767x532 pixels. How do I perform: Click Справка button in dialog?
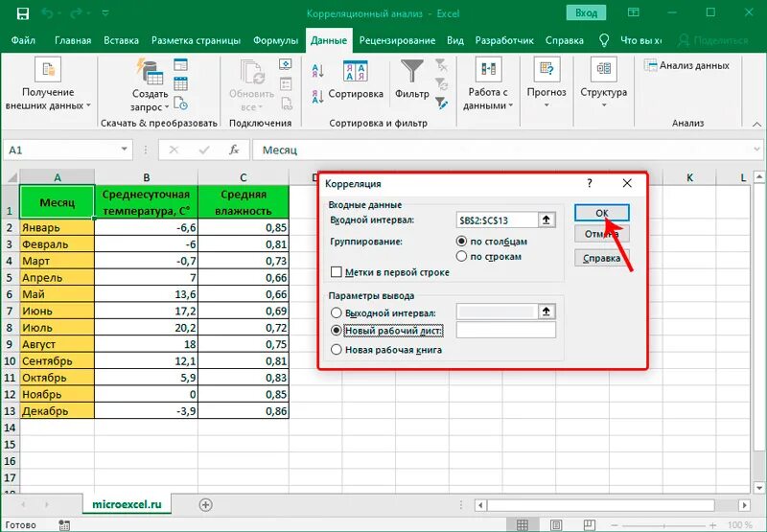point(602,258)
